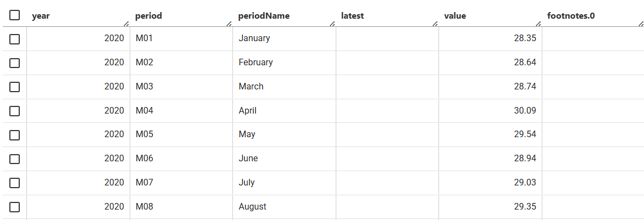Click the footnotes.0 column resize handle
Image resolution: width=644 pixels, height=220 pixels.
point(641,24)
